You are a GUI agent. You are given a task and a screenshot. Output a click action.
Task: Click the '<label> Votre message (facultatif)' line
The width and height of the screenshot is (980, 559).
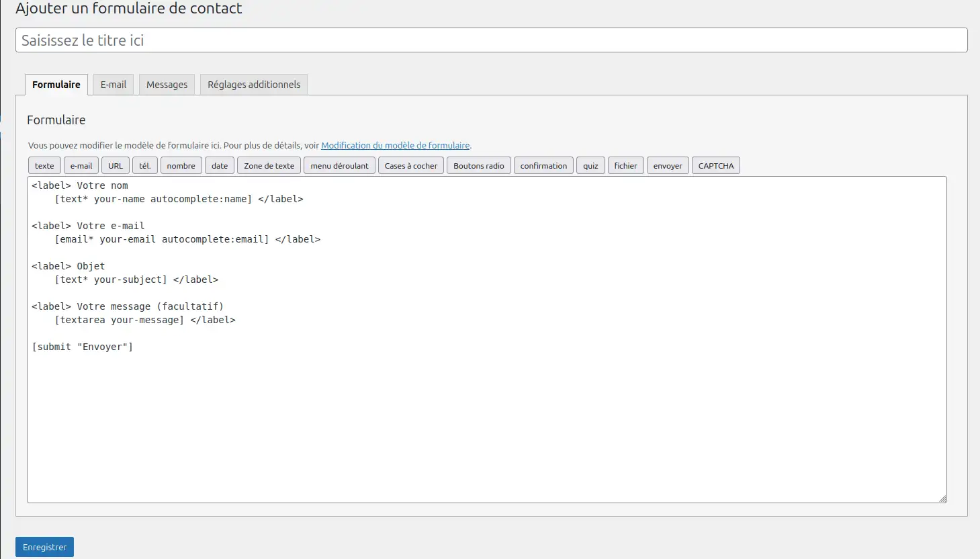(128, 306)
